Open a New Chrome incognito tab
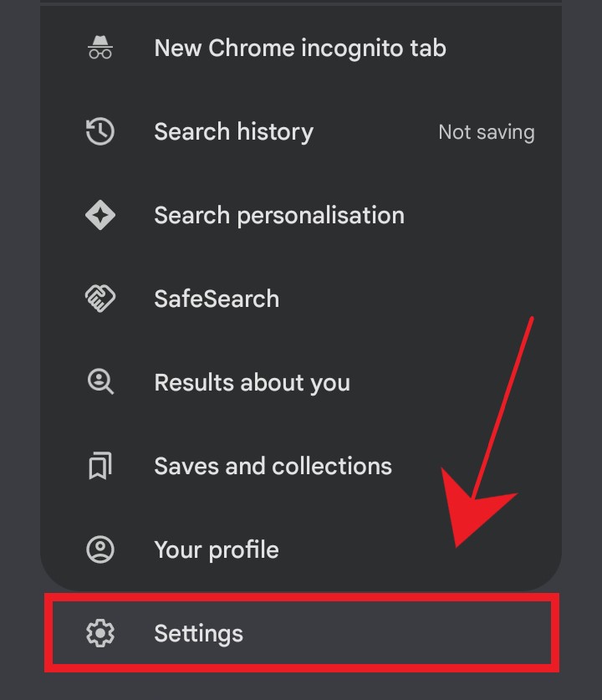The width and height of the screenshot is (602, 700). click(299, 48)
